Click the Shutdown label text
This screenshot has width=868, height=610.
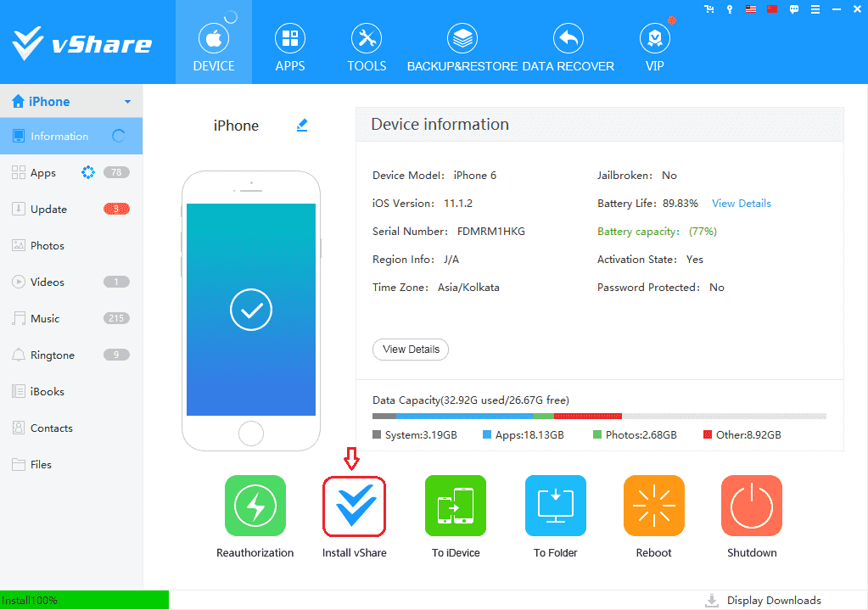tap(752, 553)
